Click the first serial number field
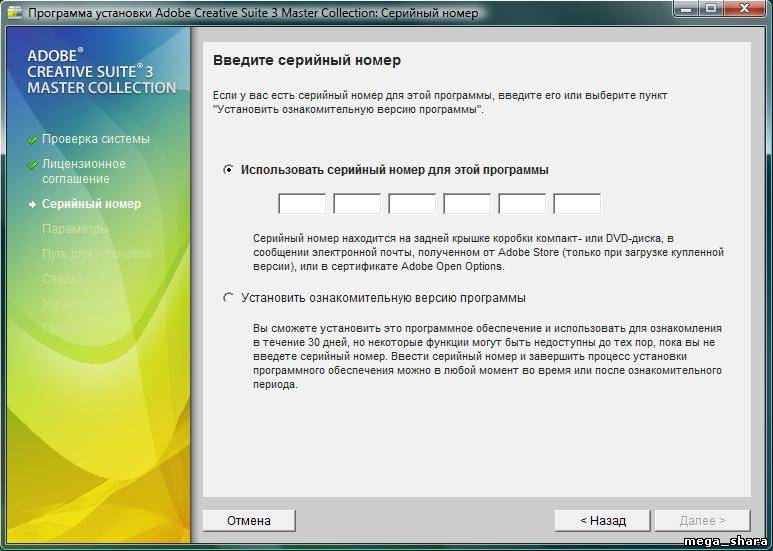 pyautogui.click(x=302, y=204)
